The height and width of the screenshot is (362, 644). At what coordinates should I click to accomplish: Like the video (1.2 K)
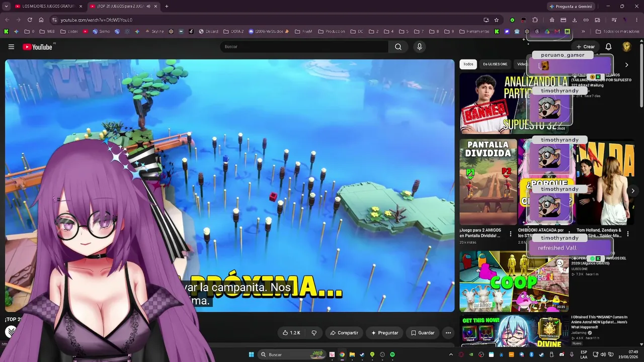291,333
